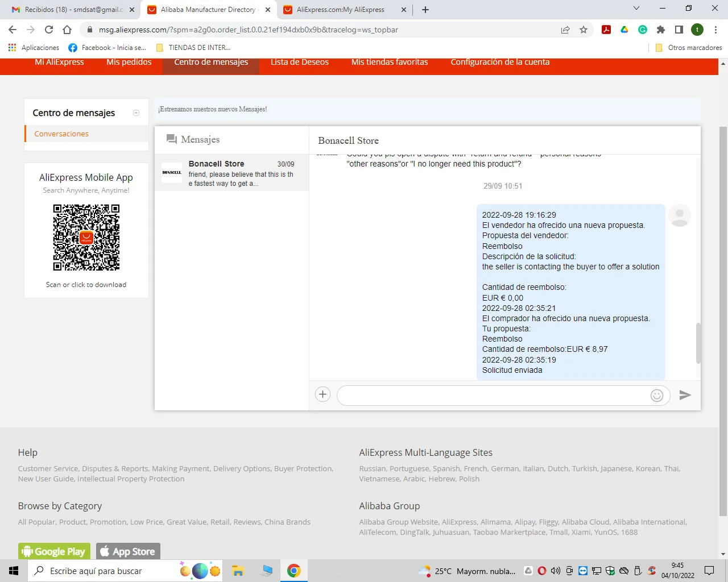
Task: Open the Adobe Acrobat extension
Action: (606, 30)
